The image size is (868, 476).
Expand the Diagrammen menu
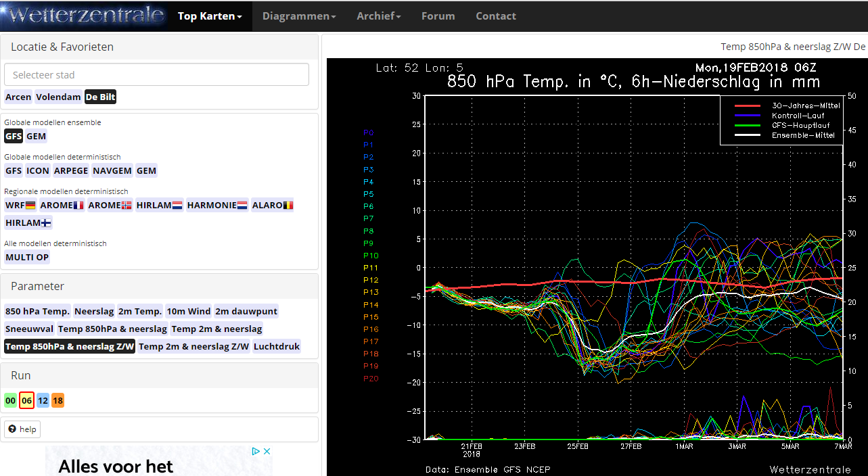[299, 16]
